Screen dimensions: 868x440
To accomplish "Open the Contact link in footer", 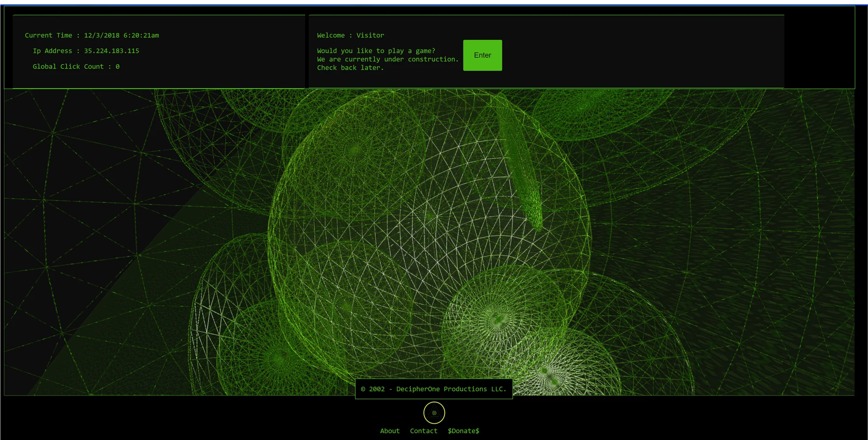I will (x=423, y=431).
